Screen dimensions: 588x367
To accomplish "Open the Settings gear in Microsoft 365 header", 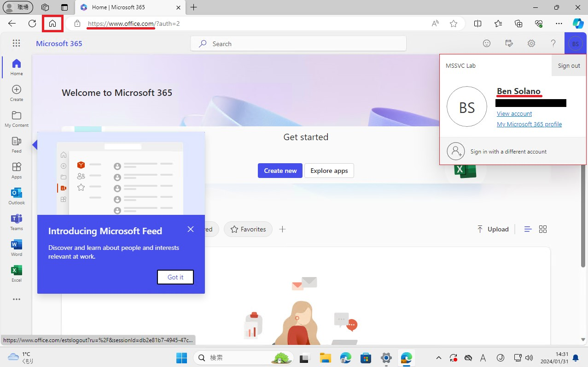I will coord(531,43).
